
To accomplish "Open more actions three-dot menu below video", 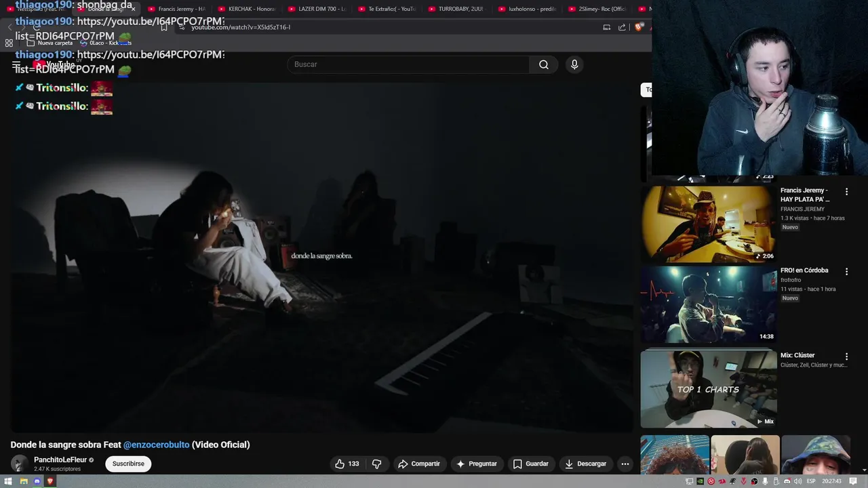I will click(x=625, y=464).
